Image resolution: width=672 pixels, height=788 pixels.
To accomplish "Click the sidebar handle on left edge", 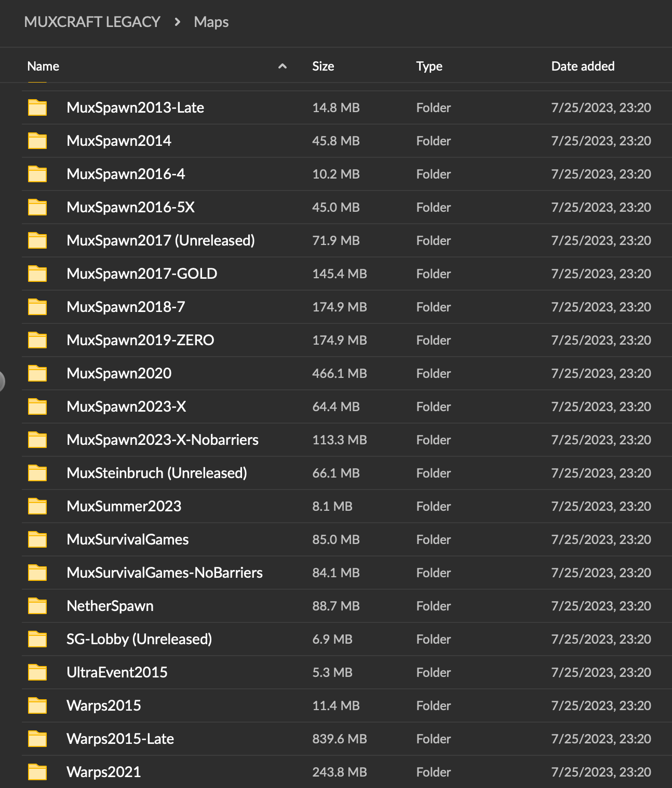I will coord(2,381).
